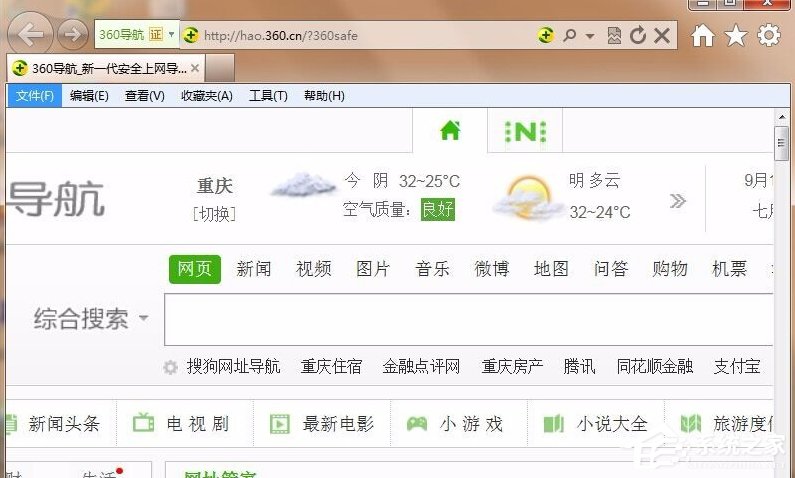Refresh the page with the reload icon

tap(638, 36)
